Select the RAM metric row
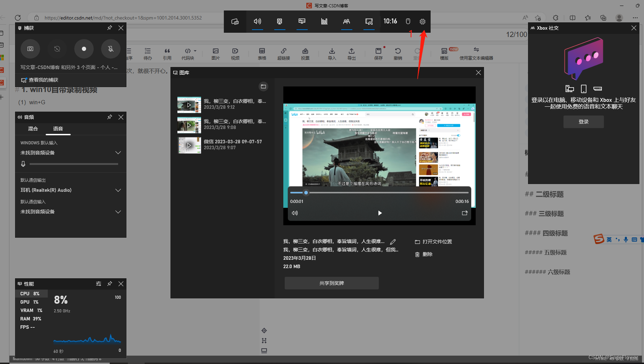 click(x=31, y=319)
